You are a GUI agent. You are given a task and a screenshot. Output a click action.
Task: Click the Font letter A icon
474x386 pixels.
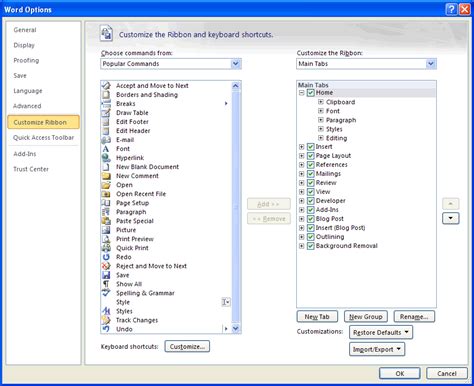[106, 149]
